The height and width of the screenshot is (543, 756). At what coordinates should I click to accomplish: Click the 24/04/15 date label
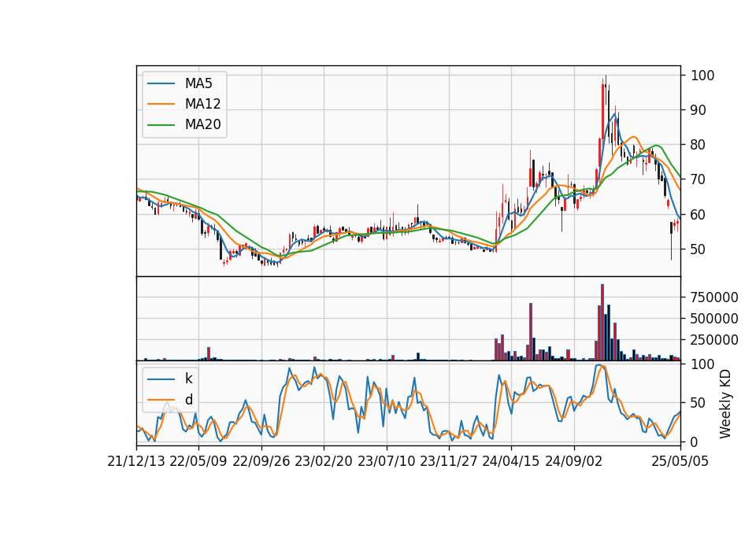[x=511, y=461]
